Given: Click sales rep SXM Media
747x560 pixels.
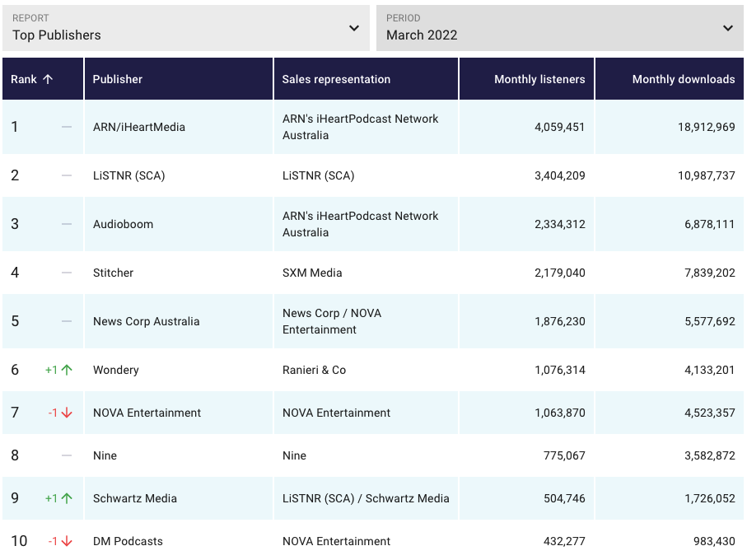Looking at the screenshot, I should (312, 273).
